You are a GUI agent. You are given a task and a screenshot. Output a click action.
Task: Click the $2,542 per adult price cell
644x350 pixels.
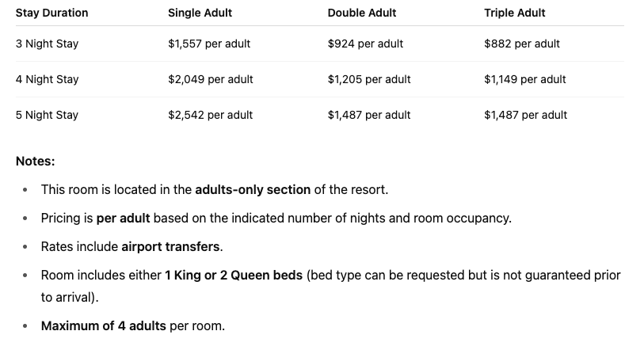pos(210,115)
